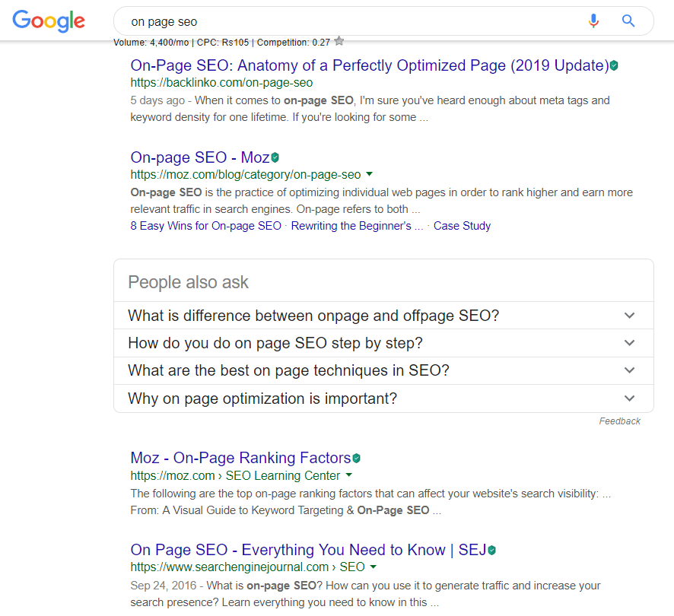This screenshot has height=616, width=674.
Task: Open 'https://moz.com › SEO Learning Center' breadcrumb
Action: (x=235, y=475)
